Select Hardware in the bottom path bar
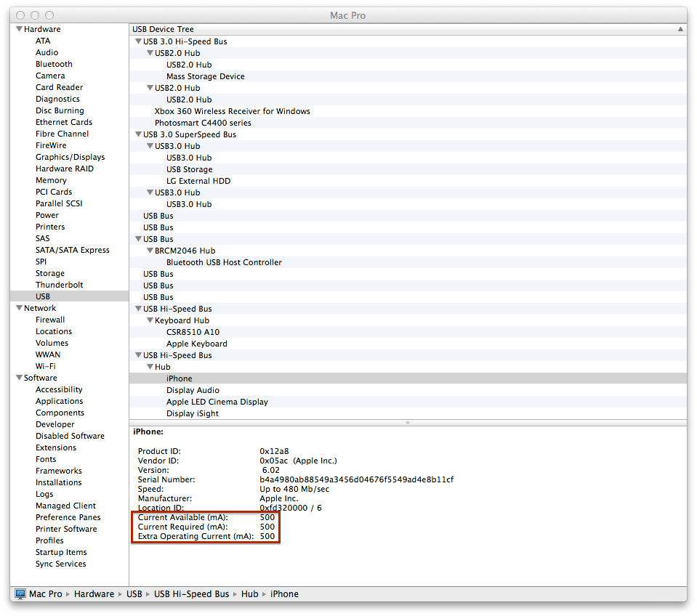 94,593
